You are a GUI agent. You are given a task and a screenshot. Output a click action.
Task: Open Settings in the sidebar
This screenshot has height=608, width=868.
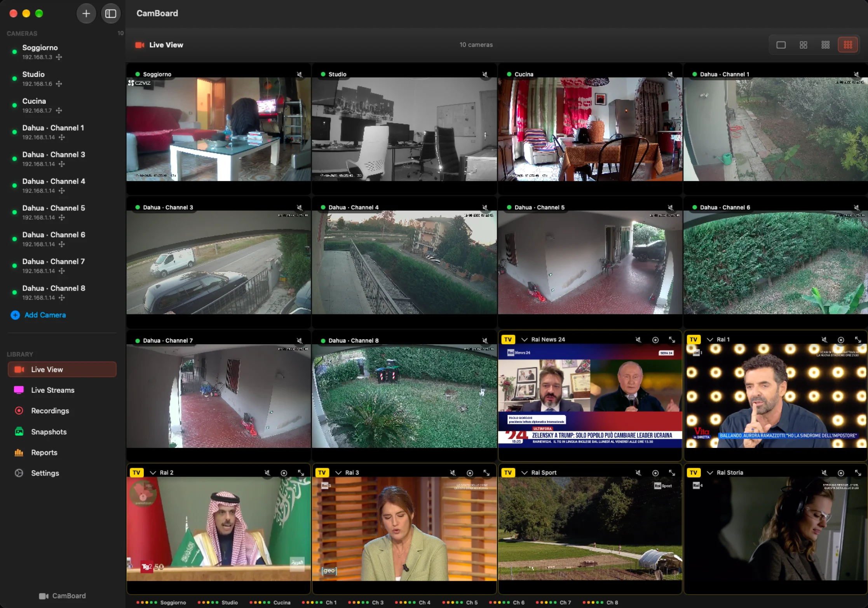62,473
